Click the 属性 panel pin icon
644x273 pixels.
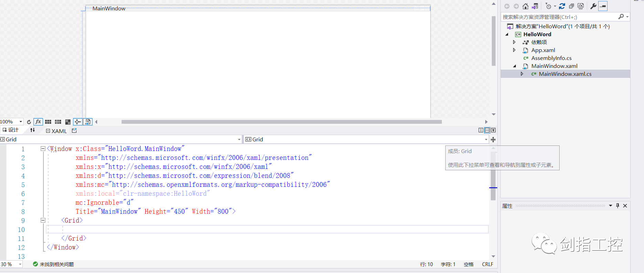point(617,206)
